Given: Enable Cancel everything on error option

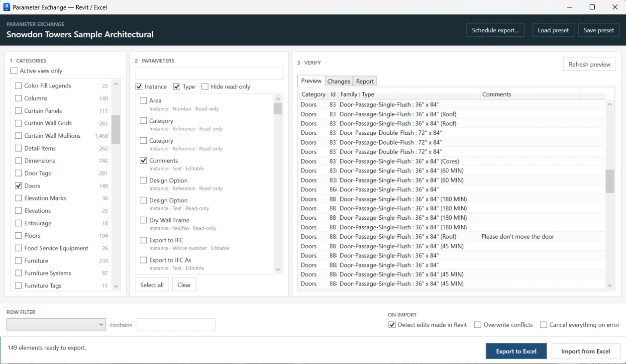Looking at the screenshot, I should [x=544, y=325].
